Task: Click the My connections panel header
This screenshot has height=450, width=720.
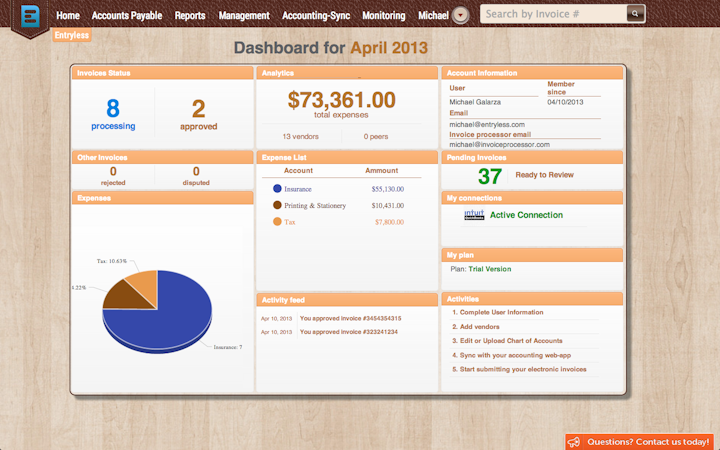Action: point(532,198)
